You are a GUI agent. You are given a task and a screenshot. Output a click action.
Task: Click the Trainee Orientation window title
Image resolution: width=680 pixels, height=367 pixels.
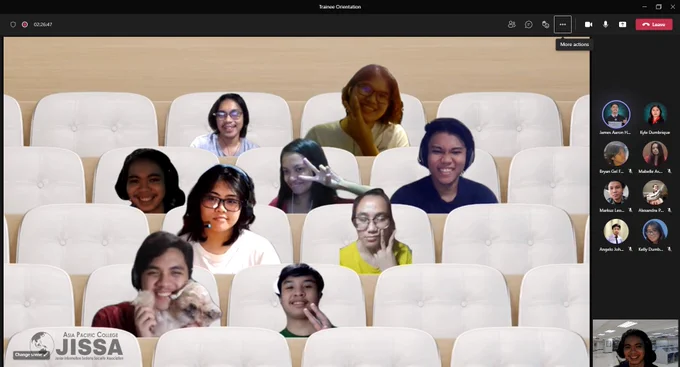[340, 7]
